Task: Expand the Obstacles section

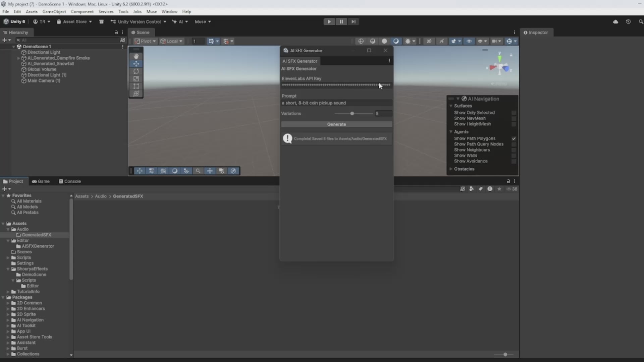Action: 451,169
